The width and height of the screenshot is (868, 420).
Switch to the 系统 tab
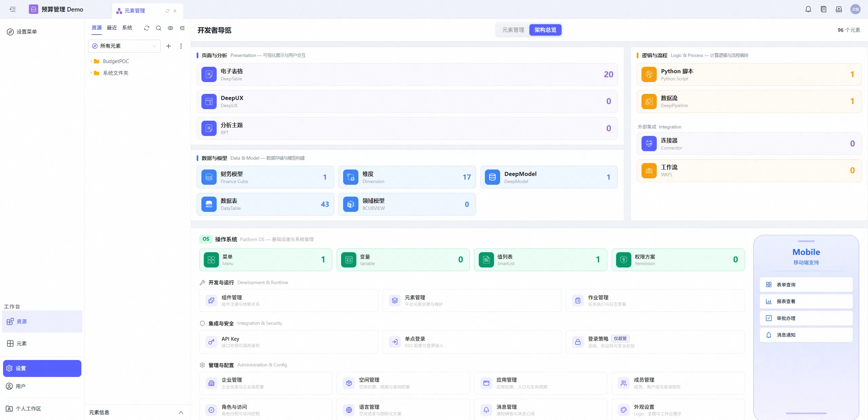(127, 28)
